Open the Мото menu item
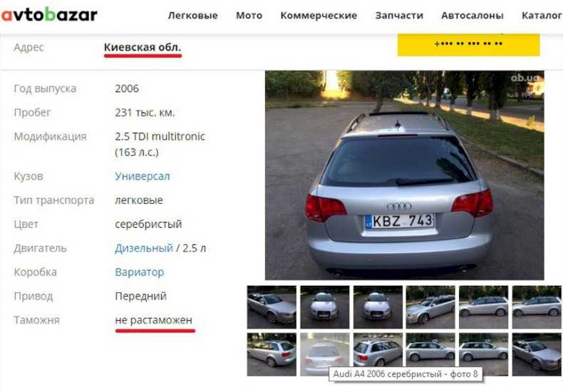This screenshot has width=563, height=392. [x=249, y=16]
